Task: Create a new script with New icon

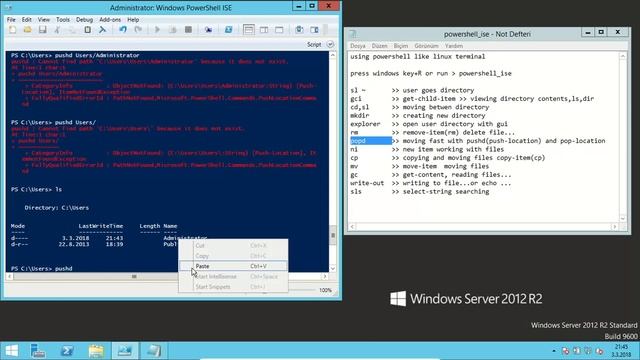Action: click(13, 30)
